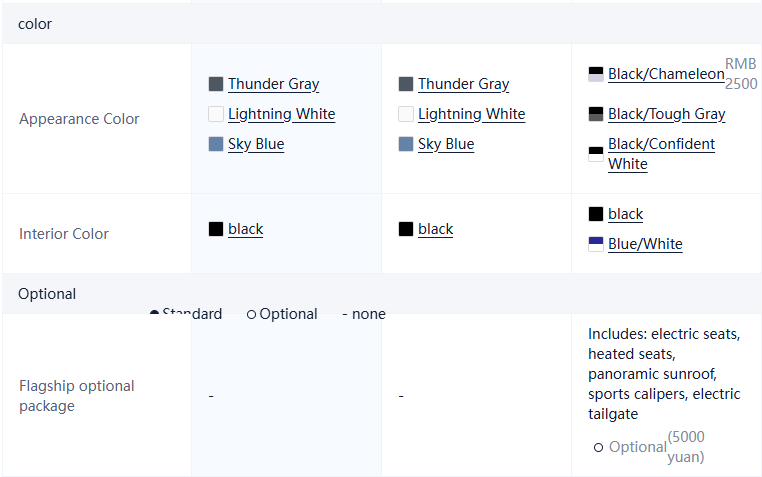Image resolution: width=762 pixels, height=477 pixels.
Task: Collapse the color section header
Action: coord(35,23)
